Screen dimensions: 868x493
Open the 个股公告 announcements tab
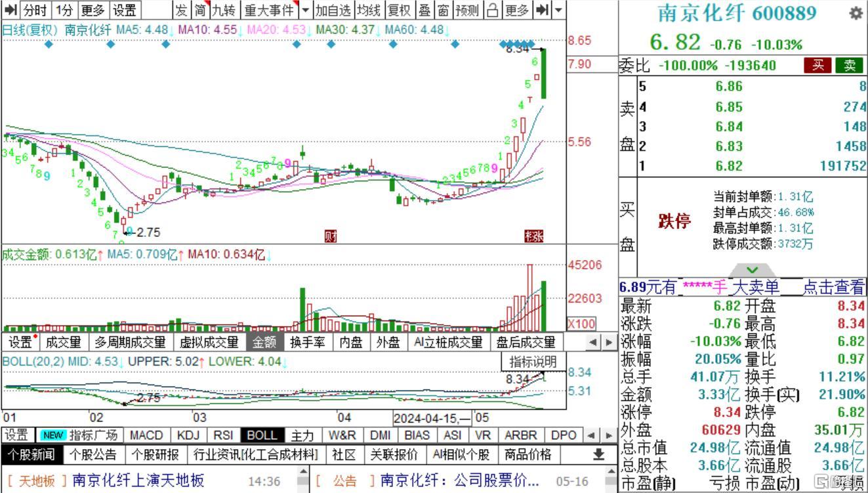93,454
